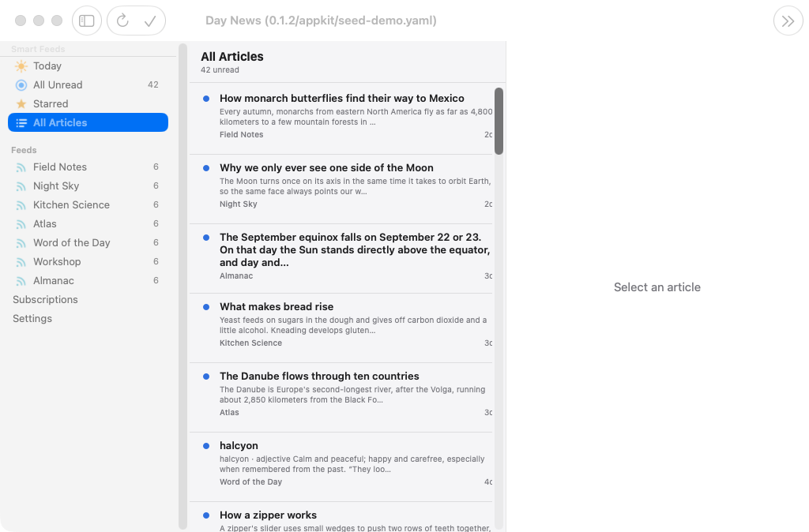Viewport: 809px width, 532px height.
Task: Open the September equinox Almanac article
Action: click(x=341, y=259)
